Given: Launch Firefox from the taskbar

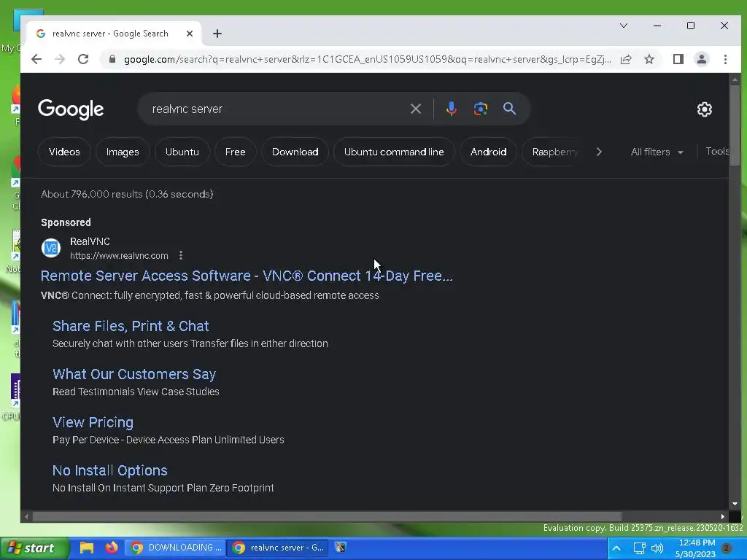Looking at the screenshot, I should tap(112, 548).
